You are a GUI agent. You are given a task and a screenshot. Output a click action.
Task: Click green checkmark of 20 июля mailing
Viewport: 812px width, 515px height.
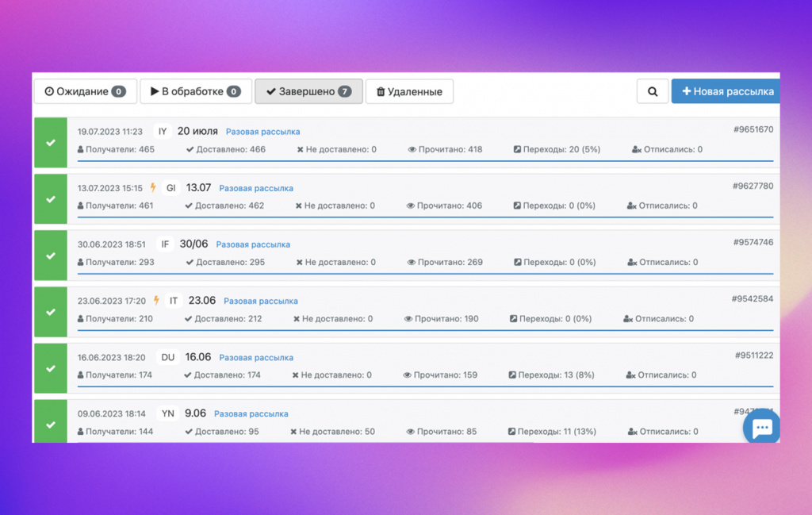point(51,143)
